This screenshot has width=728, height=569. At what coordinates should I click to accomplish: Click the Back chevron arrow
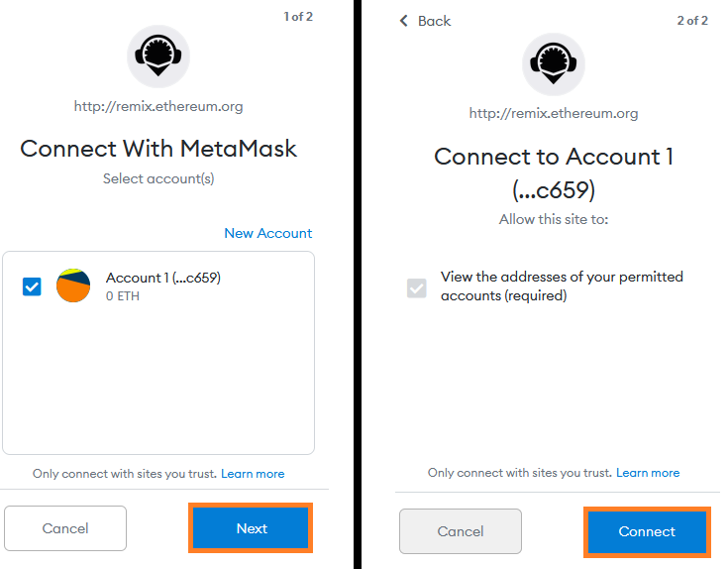point(404,21)
